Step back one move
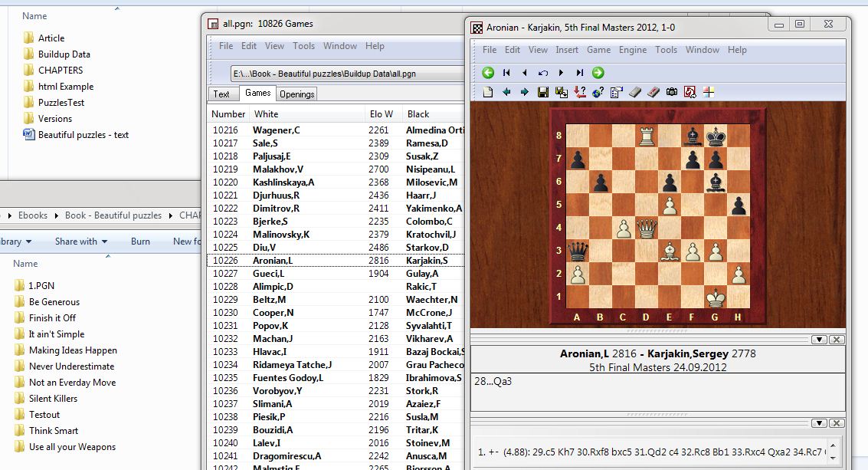 click(525, 73)
